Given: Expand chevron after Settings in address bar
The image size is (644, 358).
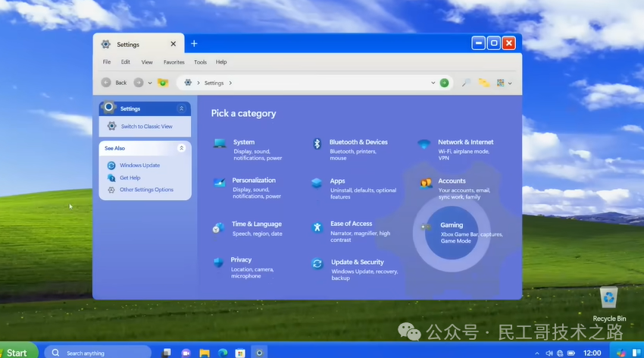Looking at the screenshot, I should [230, 83].
